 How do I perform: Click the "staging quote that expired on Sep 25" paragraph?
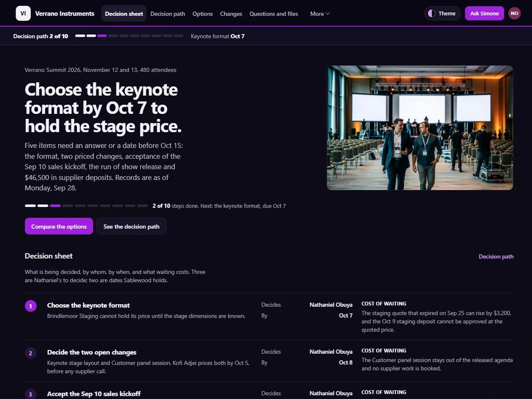pyautogui.click(x=437, y=321)
